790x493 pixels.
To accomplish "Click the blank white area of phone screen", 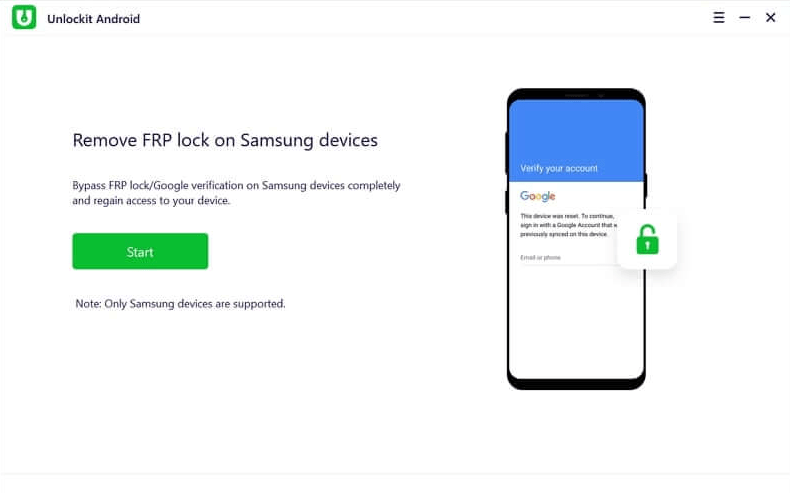I will (x=576, y=322).
